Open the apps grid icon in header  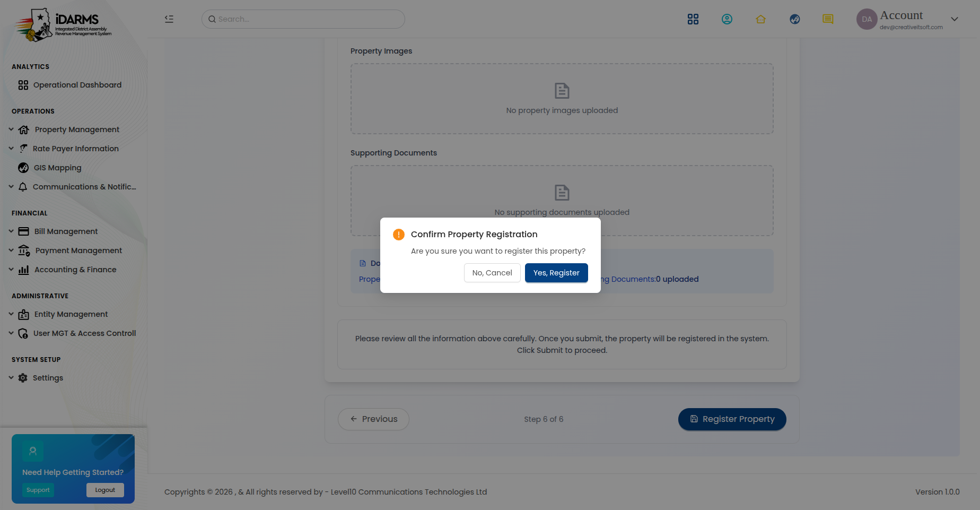tap(693, 19)
